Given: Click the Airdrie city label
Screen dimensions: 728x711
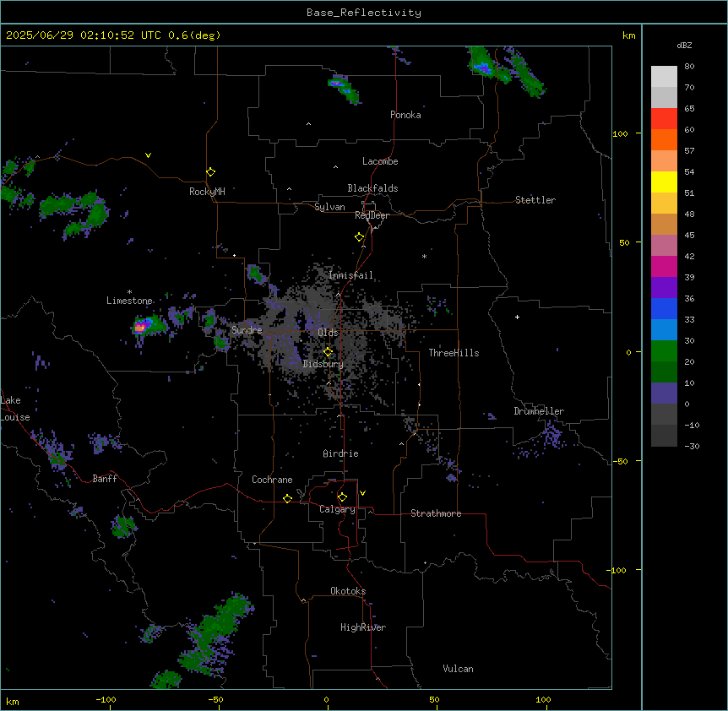Looking at the screenshot, I should (341, 453).
